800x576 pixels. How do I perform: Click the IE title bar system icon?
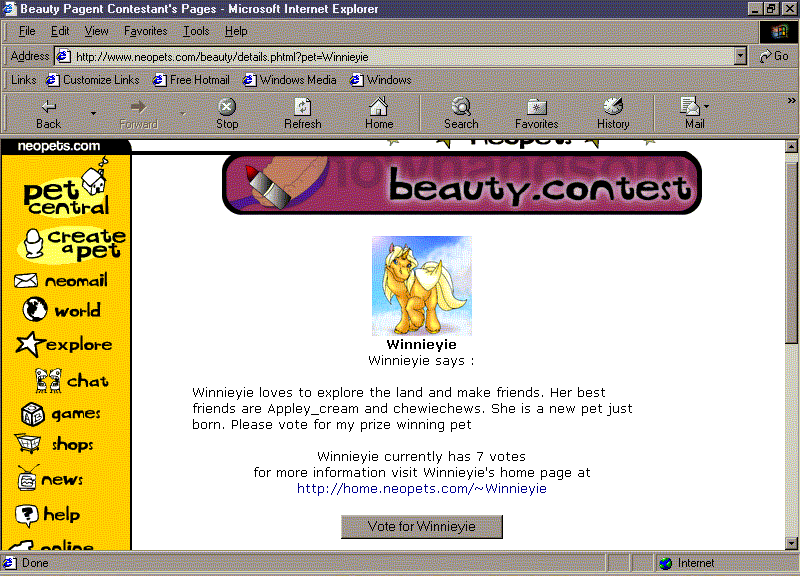(9, 9)
